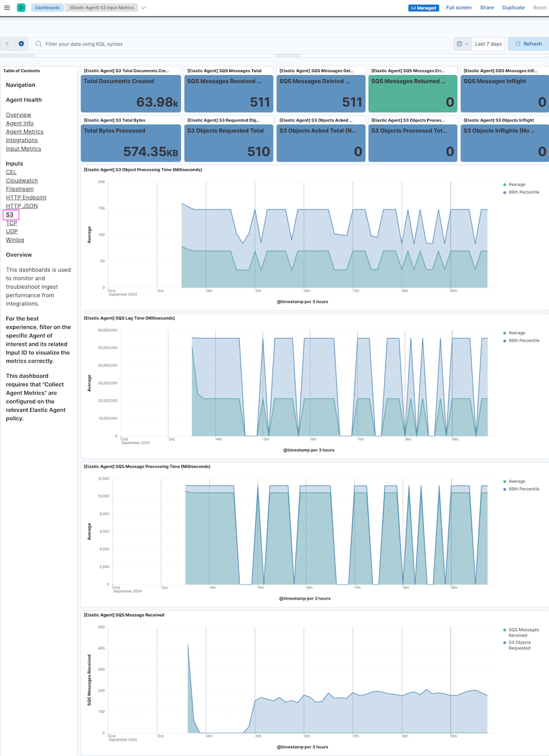The image size is (549, 756).
Task: Switch to Full screen mode
Action: pyautogui.click(x=459, y=8)
